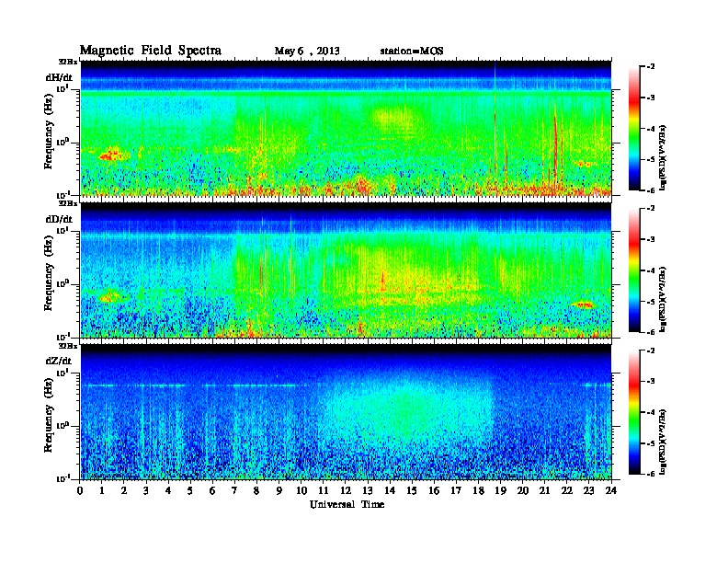This screenshot has width=728, height=563.
Task: Select the "Universal Time" axis label
Action: (x=347, y=504)
